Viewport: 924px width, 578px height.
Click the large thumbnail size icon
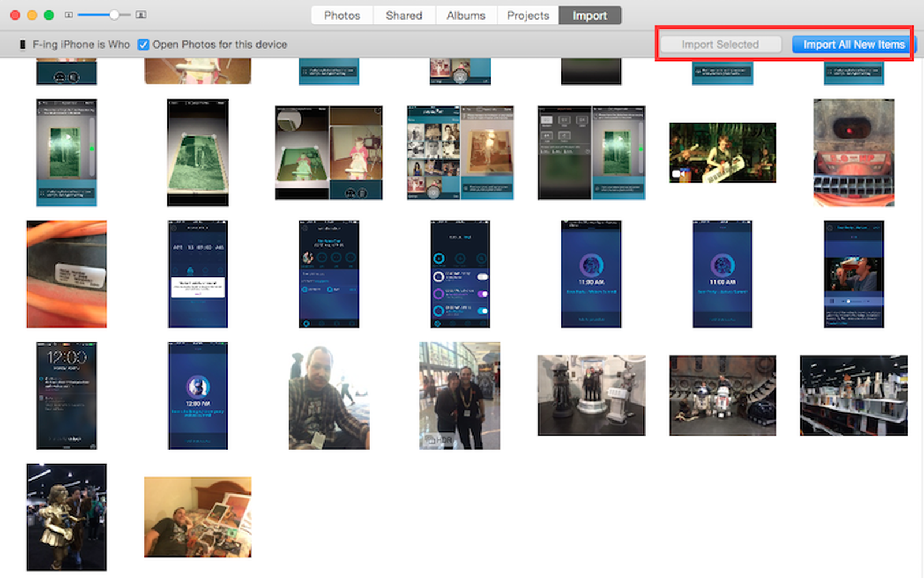click(140, 15)
